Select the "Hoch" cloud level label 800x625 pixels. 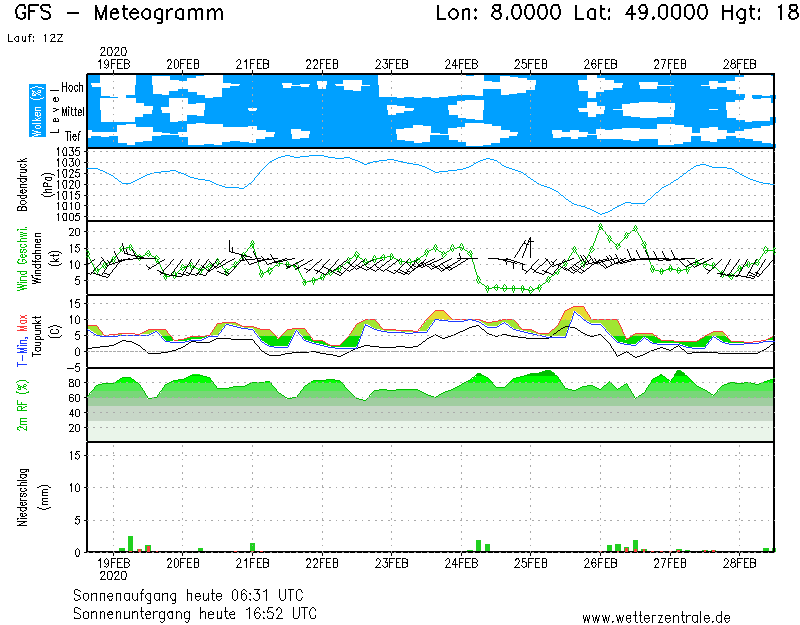pyautogui.click(x=72, y=87)
